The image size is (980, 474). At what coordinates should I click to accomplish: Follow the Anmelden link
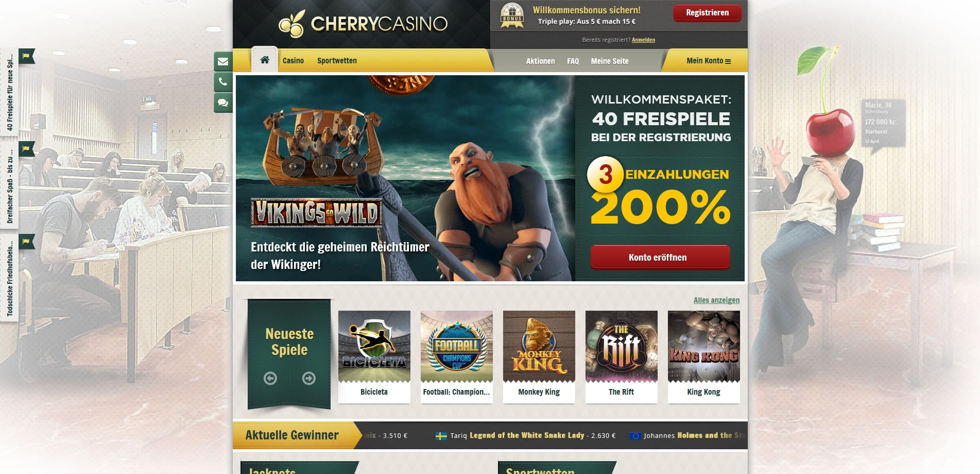pyautogui.click(x=643, y=40)
